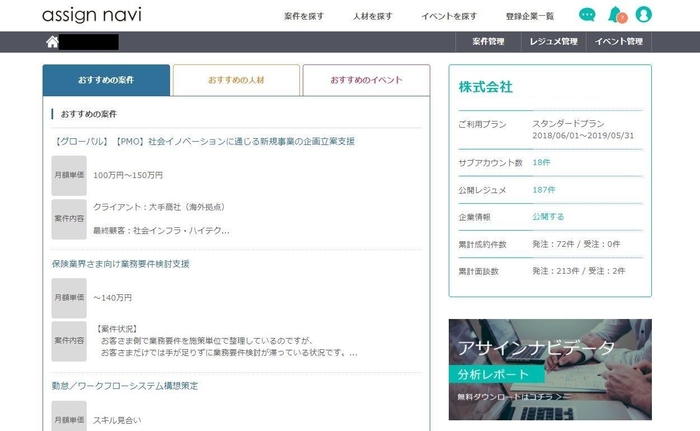Open 人材を探す in top navigation
700x431 pixels.
click(x=372, y=17)
